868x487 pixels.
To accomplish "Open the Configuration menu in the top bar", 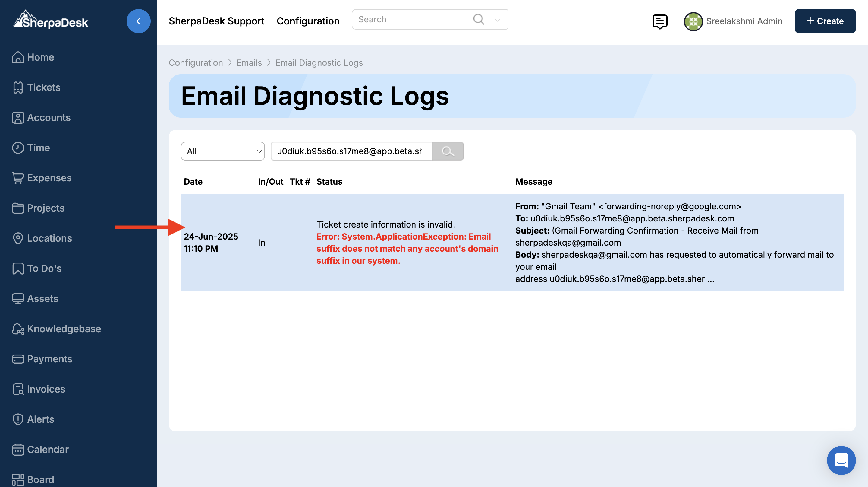I will (308, 21).
